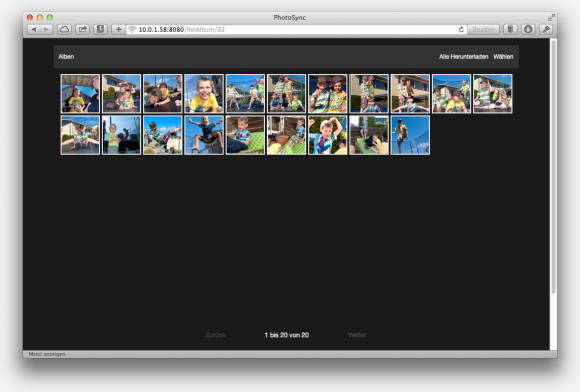Click Alle Herunterladen to download all
580x392 pixels.
(x=463, y=57)
